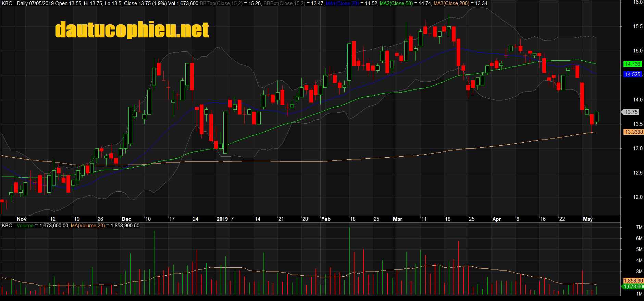Click the Nov label on the date axis
644x301 pixels.
coord(22,219)
